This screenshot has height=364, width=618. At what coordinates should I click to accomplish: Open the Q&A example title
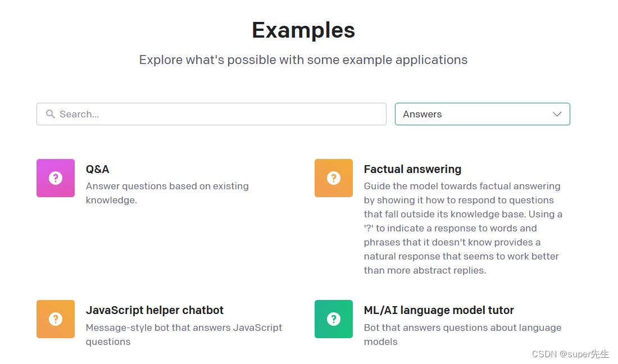pyautogui.click(x=97, y=170)
